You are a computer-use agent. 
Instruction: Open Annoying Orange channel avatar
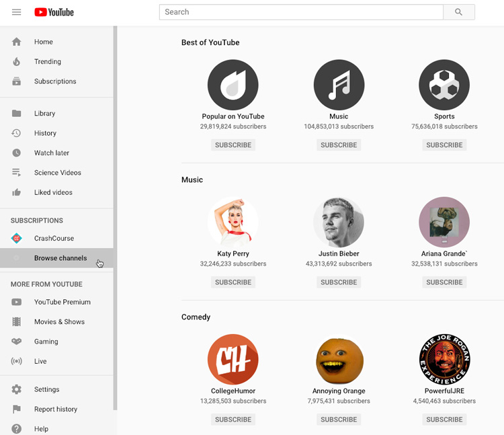point(339,360)
